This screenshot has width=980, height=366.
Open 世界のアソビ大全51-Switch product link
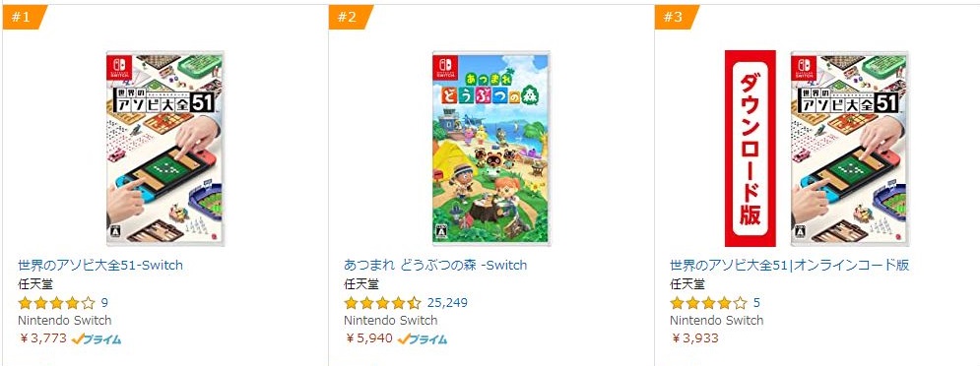tap(100, 265)
